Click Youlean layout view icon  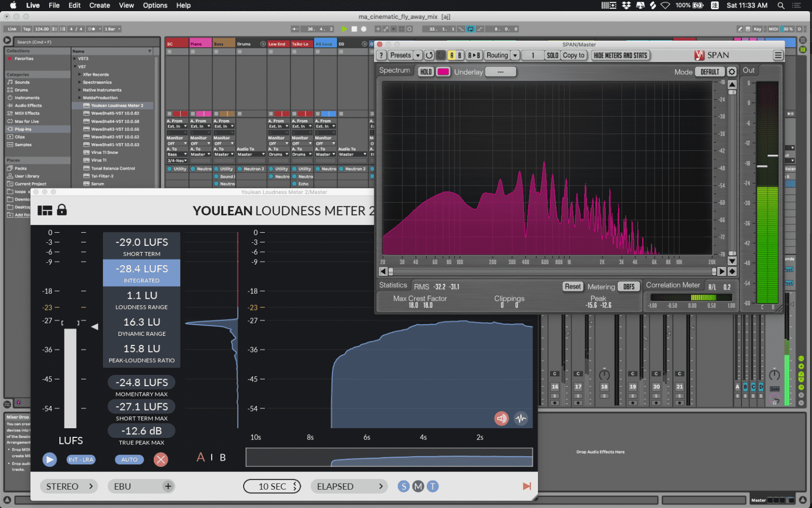coord(45,210)
